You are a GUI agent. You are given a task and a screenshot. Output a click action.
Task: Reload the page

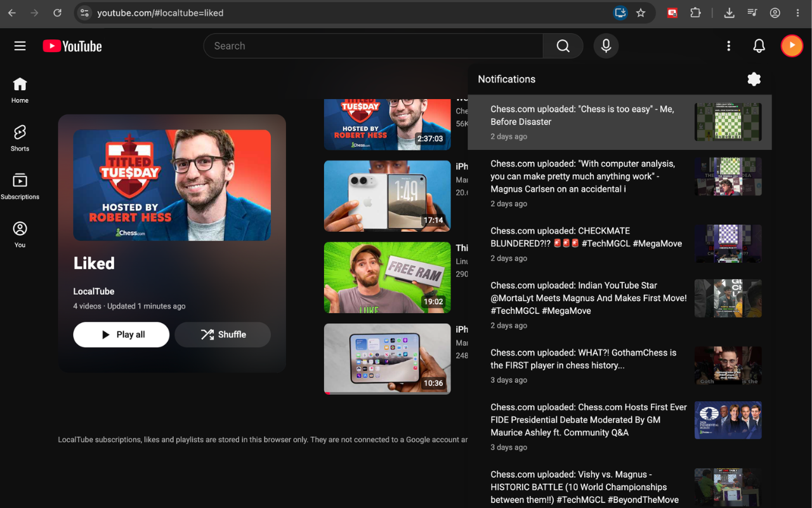coord(57,13)
